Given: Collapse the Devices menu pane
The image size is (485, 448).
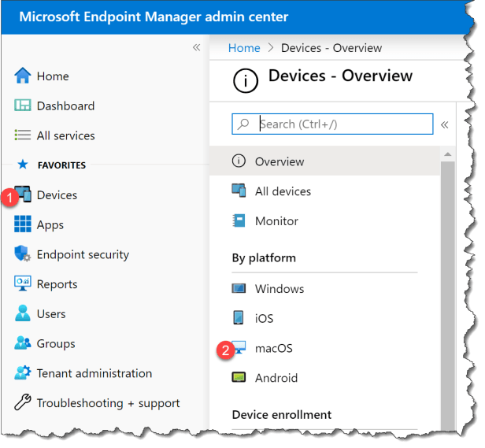Looking at the screenshot, I should pos(445,124).
